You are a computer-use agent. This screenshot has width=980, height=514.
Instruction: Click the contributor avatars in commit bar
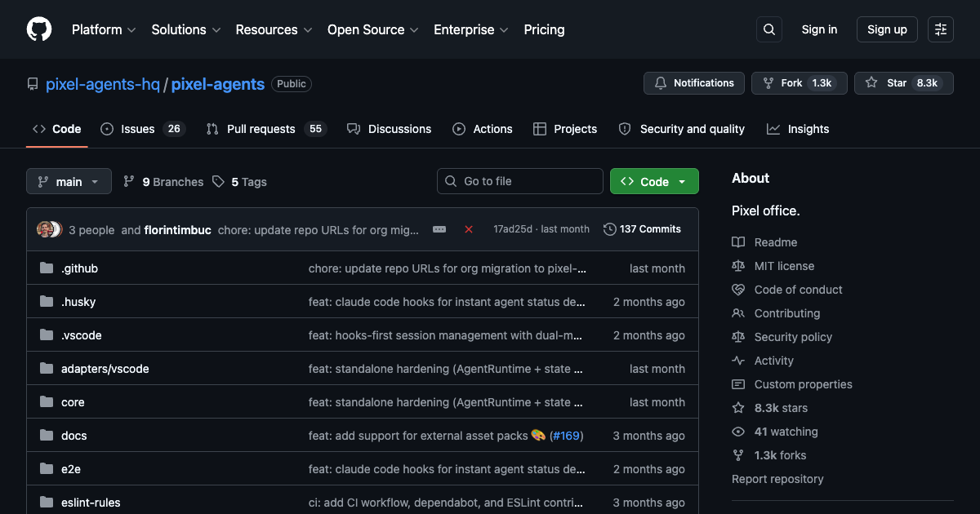pos(49,229)
